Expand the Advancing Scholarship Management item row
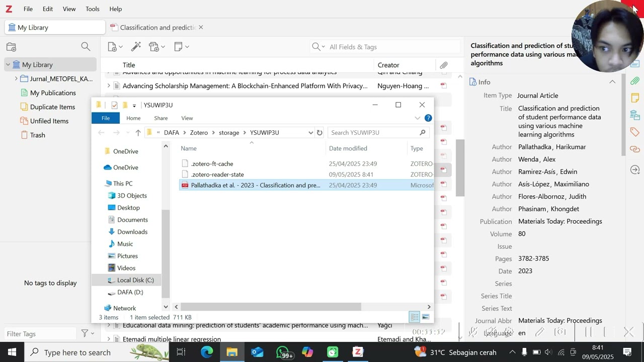This screenshot has height=362, width=644. point(109,86)
